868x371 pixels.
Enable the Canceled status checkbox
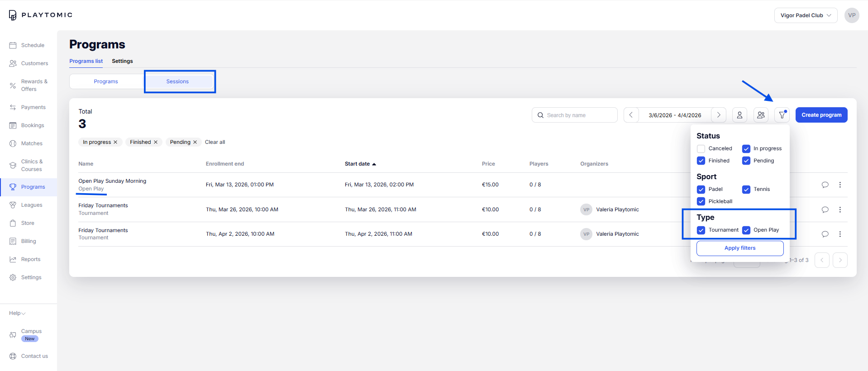coord(701,148)
